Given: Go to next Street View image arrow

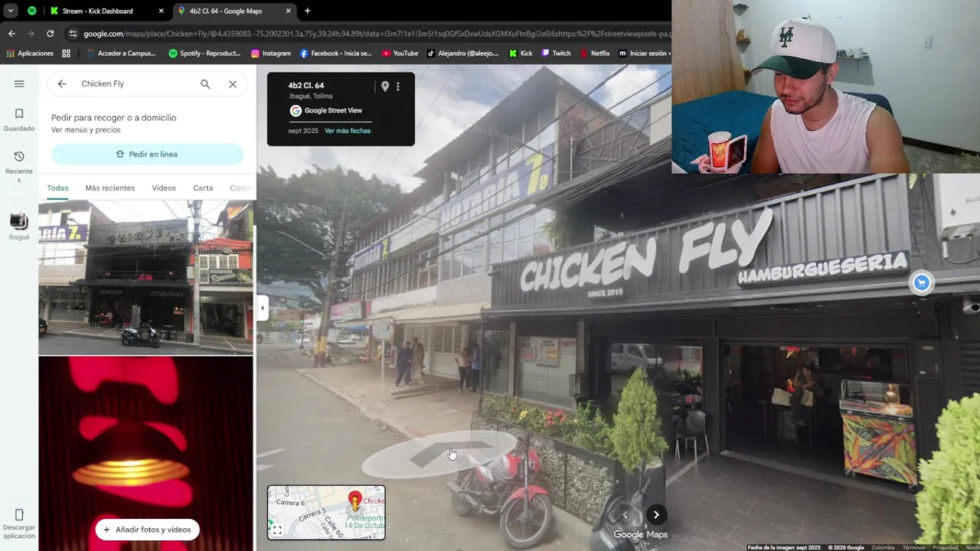Looking at the screenshot, I should (656, 514).
